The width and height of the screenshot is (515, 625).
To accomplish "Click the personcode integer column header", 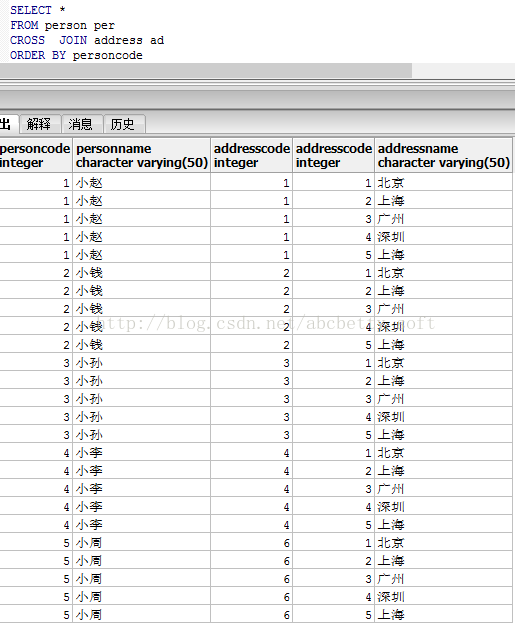I will 35,155.
